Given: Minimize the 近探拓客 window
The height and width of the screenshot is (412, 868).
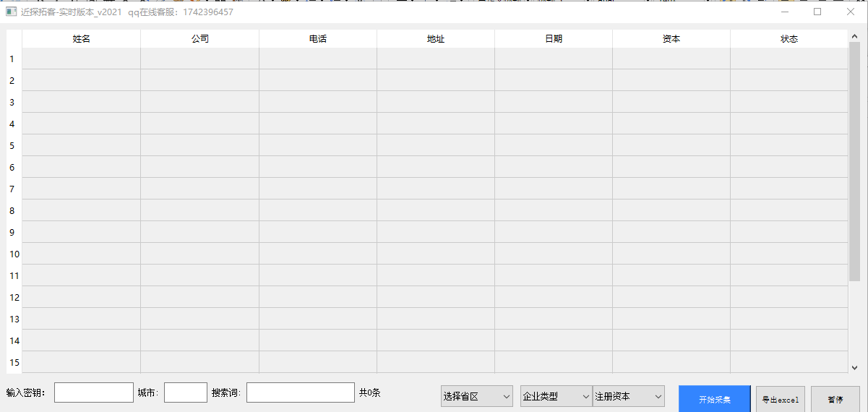Looking at the screenshot, I should (x=785, y=12).
